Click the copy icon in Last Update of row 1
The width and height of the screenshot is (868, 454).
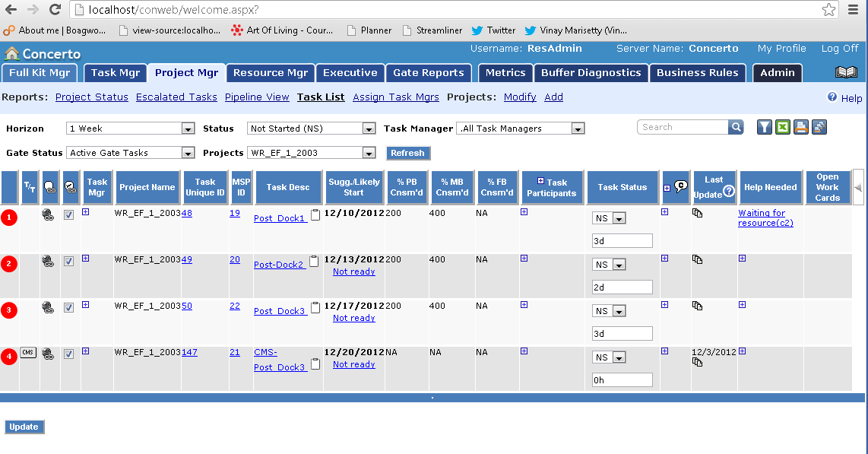tap(698, 213)
